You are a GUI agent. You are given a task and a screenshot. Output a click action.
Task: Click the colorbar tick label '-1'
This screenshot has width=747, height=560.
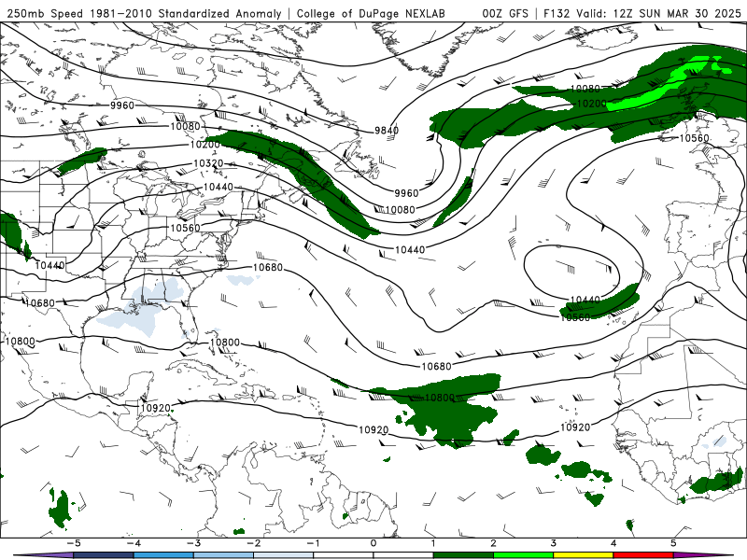(x=313, y=543)
